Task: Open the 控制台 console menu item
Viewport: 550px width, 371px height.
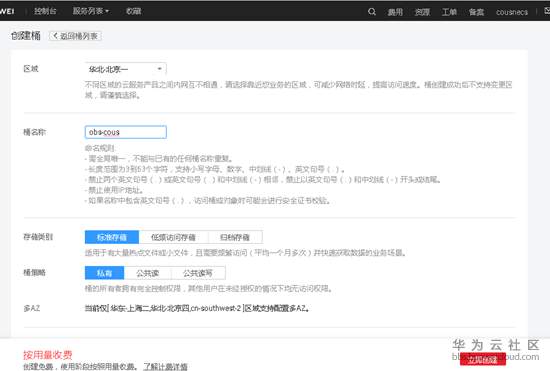Action: (x=45, y=11)
